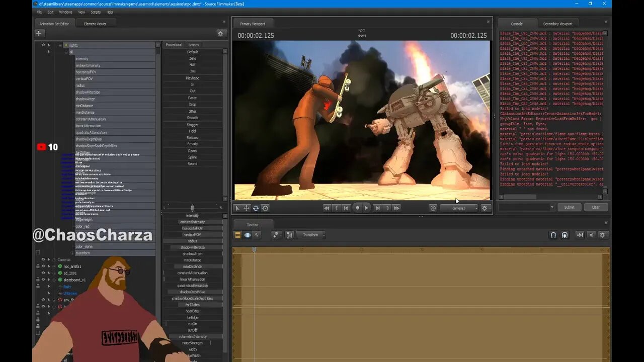Open the Procedural presets tab
The image size is (644, 362).
(x=174, y=45)
